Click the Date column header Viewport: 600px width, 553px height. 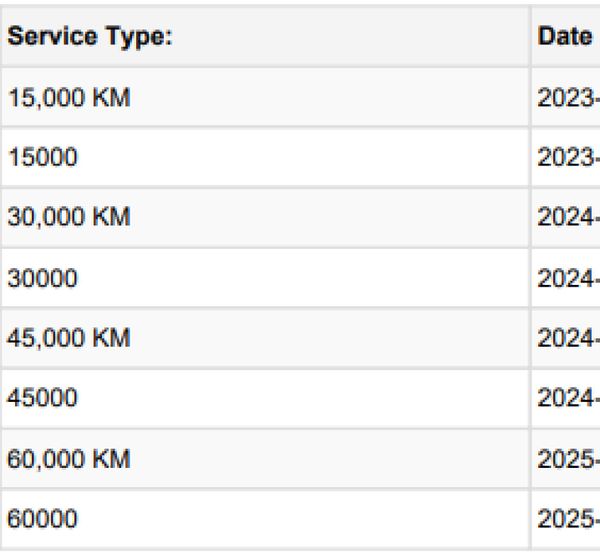[x=565, y=37]
